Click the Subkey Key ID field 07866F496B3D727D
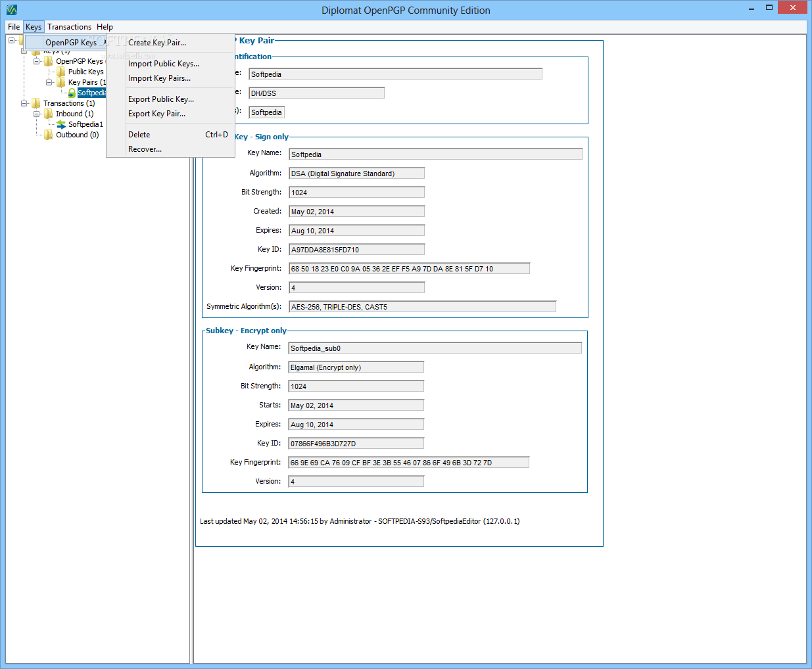This screenshot has width=812, height=669. [356, 444]
